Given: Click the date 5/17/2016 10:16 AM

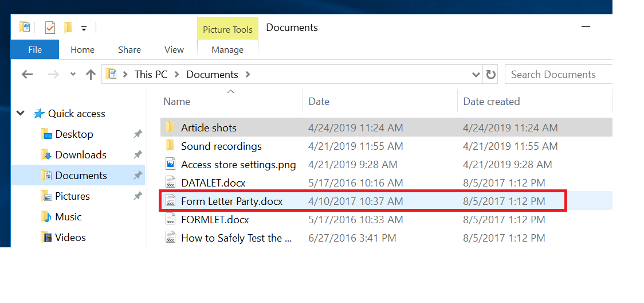Looking at the screenshot, I should click(356, 183).
